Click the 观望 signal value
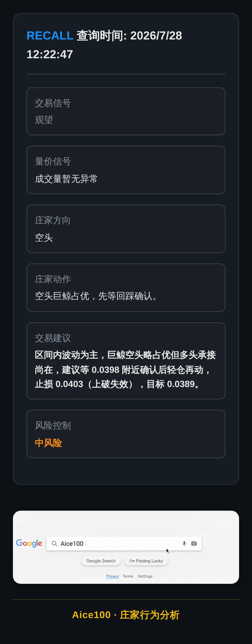The image size is (252, 644). point(44,120)
